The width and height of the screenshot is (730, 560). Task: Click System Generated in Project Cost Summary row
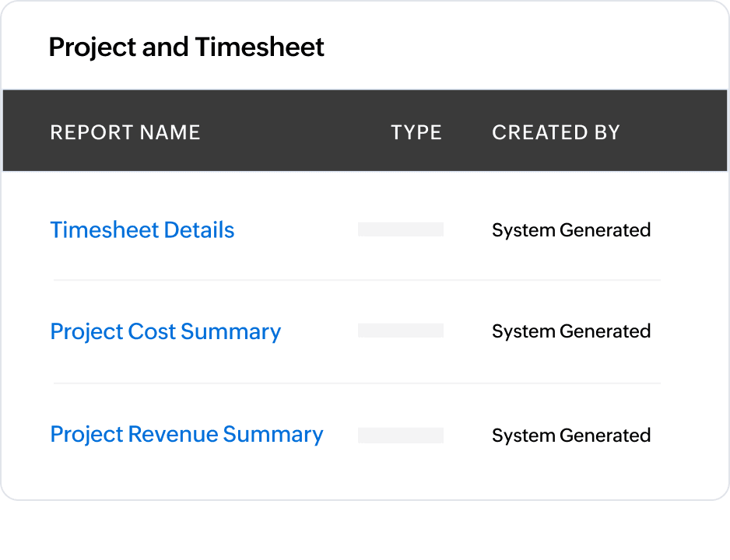pos(570,331)
